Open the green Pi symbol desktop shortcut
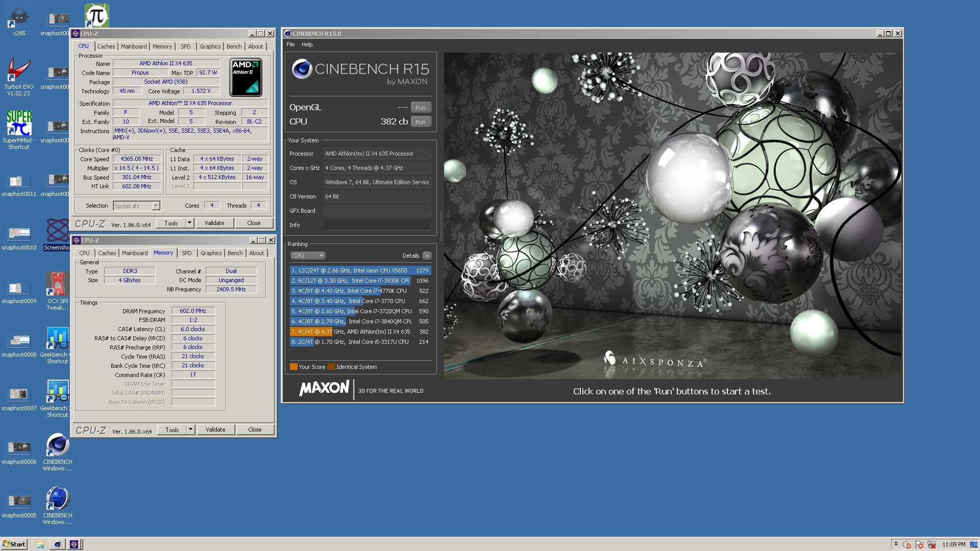This screenshot has height=551, width=980. click(96, 15)
